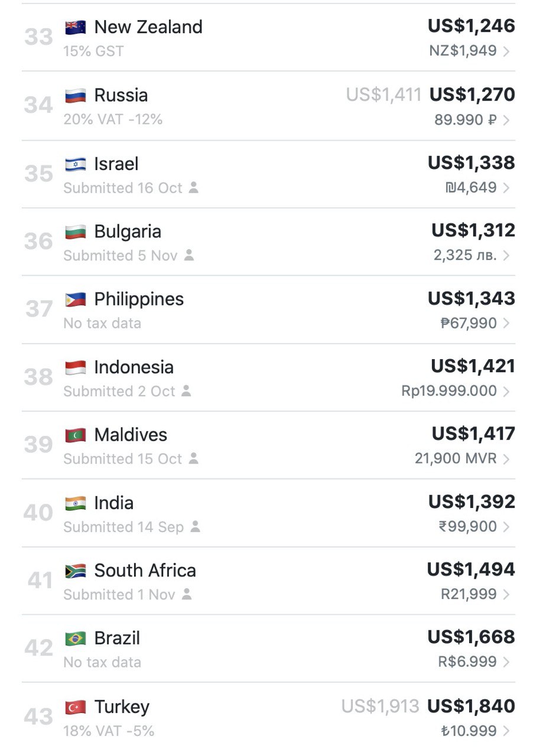Click the Russia flag icon
The image size is (543, 756).
tap(76, 96)
